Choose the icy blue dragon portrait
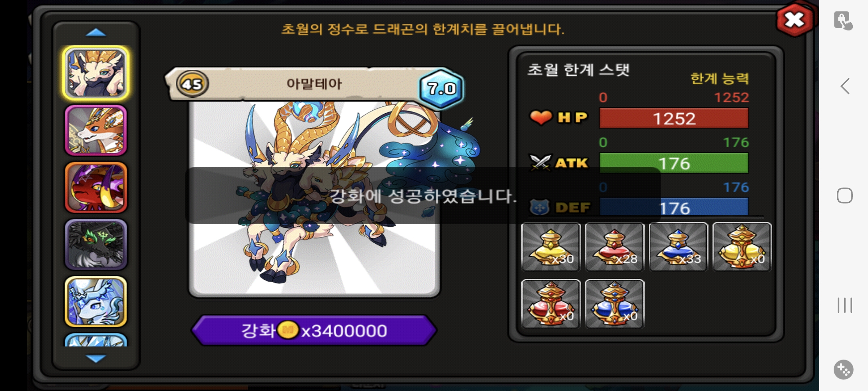Viewport: 868px width, 391px height. coord(96,302)
